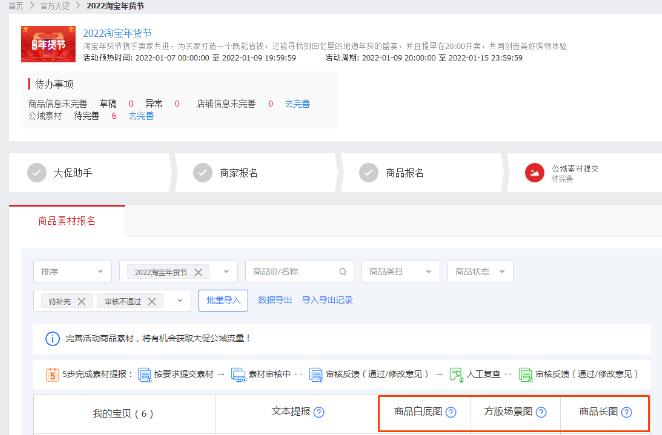Click the 我的宝贝 (6) column header
The height and width of the screenshot is (435, 662).
(123, 413)
